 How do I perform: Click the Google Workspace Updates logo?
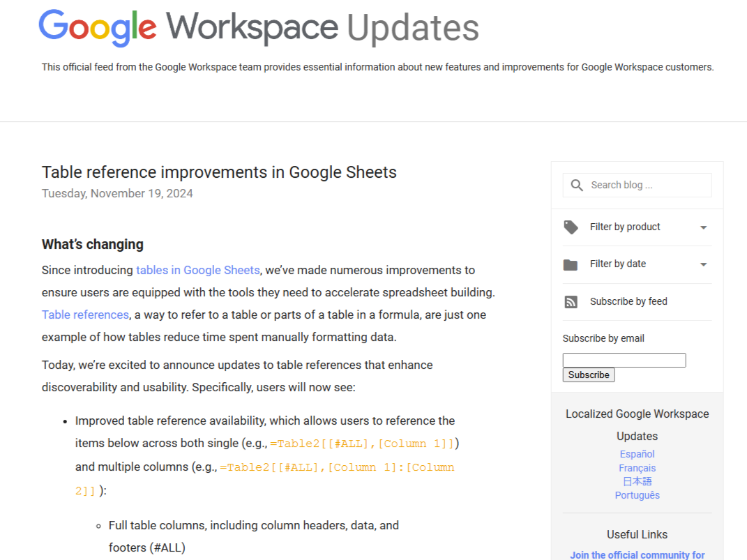pos(259,28)
